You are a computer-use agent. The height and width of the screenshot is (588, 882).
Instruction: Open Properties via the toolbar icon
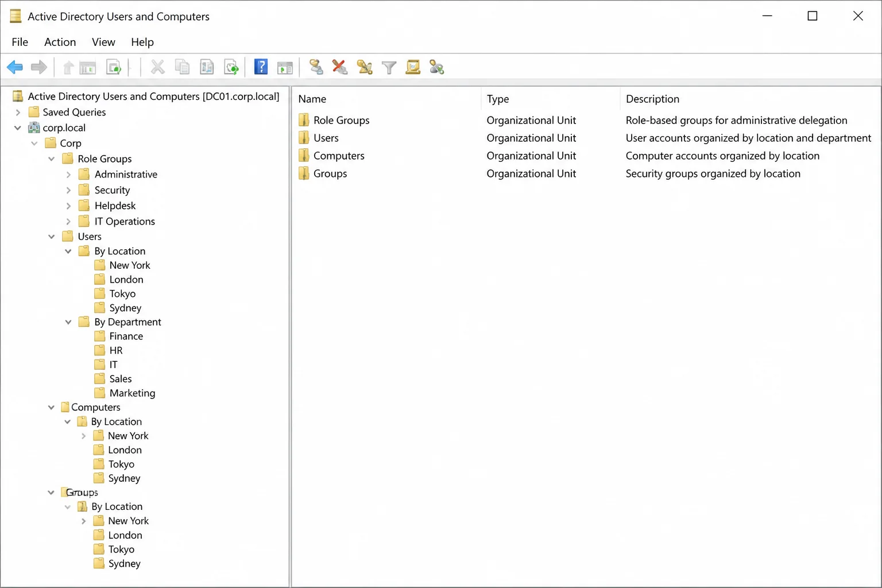pyautogui.click(x=207, y=67)
